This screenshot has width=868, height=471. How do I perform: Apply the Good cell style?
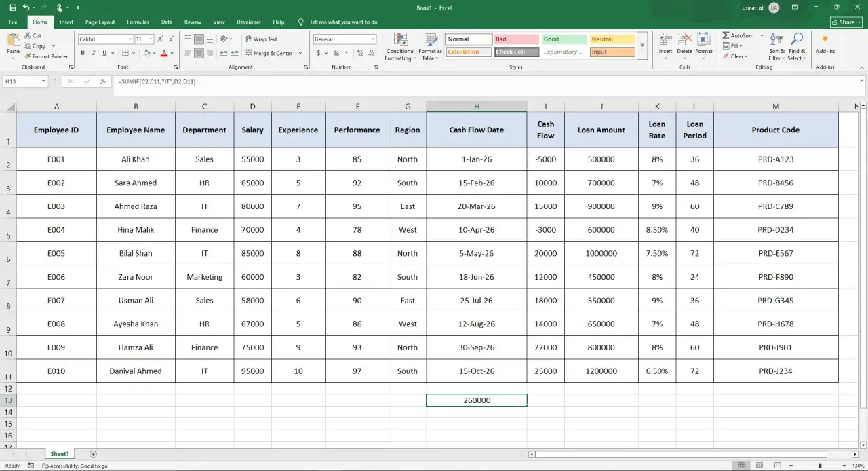coord(564,39)
